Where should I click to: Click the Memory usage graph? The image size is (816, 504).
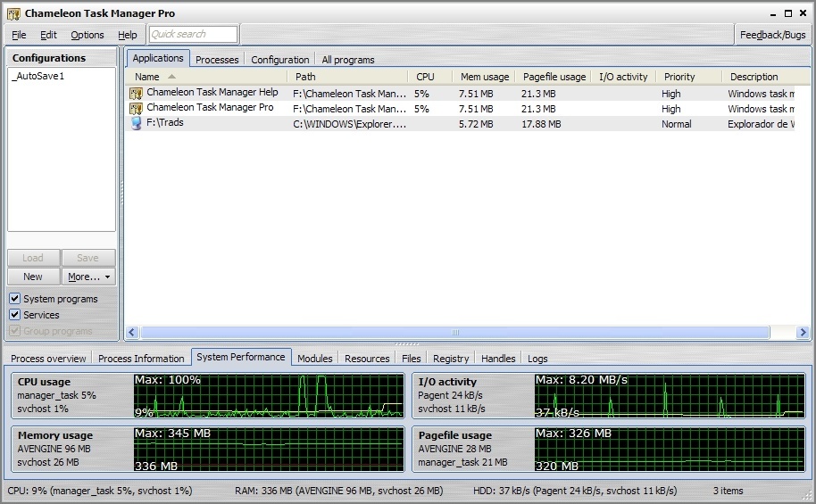click(x=269, y=450)
